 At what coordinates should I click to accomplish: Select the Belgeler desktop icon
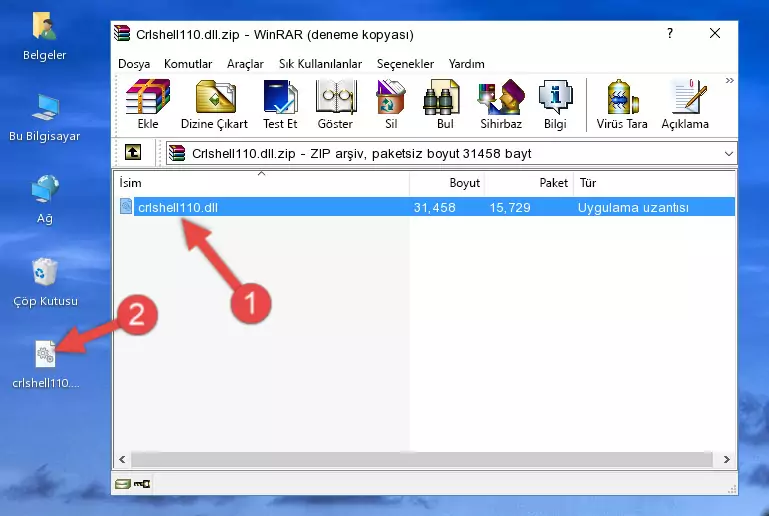[45, 37]
